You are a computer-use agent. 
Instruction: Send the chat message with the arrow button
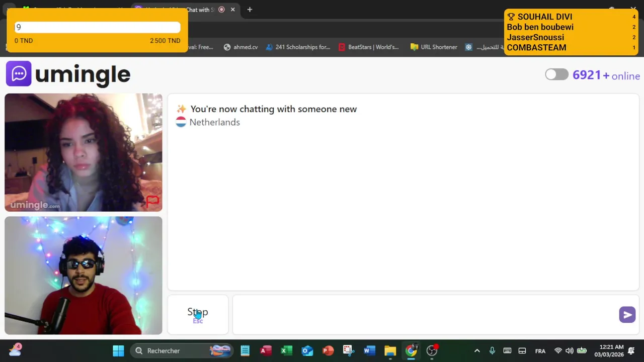[x=627, y=315]
